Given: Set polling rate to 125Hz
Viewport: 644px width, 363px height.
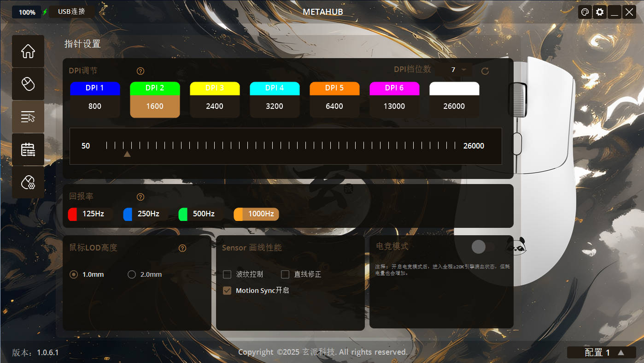Looking at the screenshot, I should point(90,214).
